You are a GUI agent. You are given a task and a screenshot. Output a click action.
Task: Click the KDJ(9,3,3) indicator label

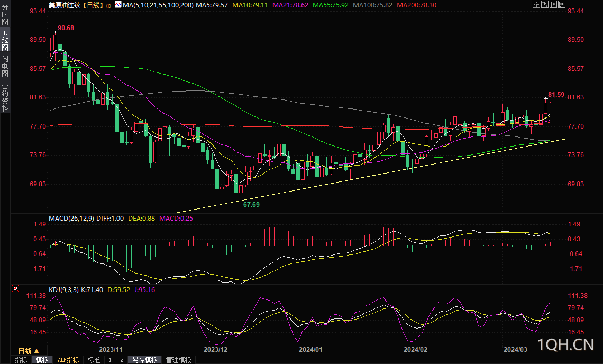63,290
